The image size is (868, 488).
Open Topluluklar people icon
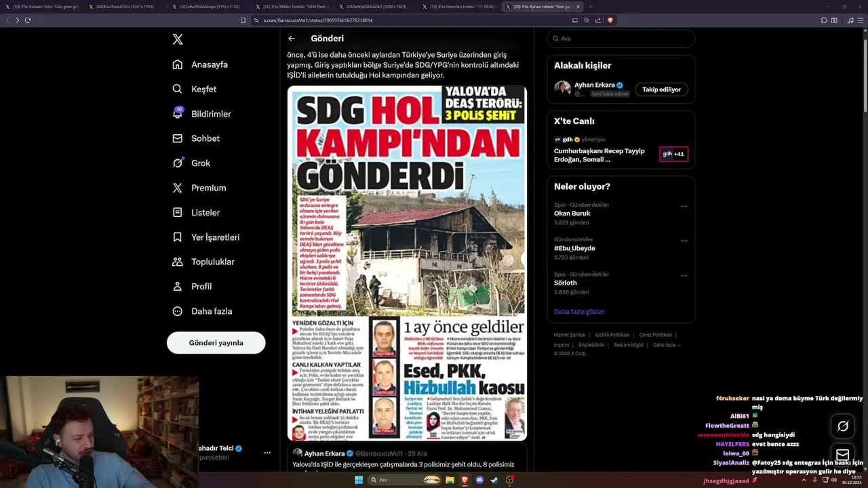178,262
